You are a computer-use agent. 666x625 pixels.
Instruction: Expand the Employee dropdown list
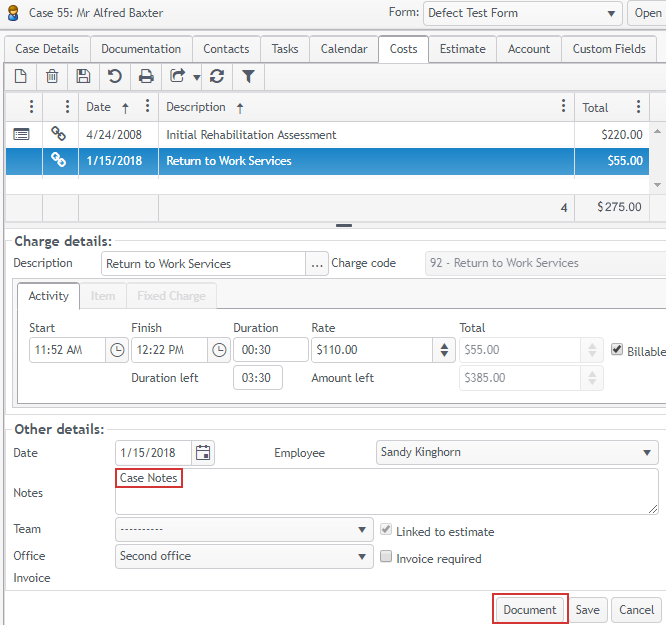point(517,452)
